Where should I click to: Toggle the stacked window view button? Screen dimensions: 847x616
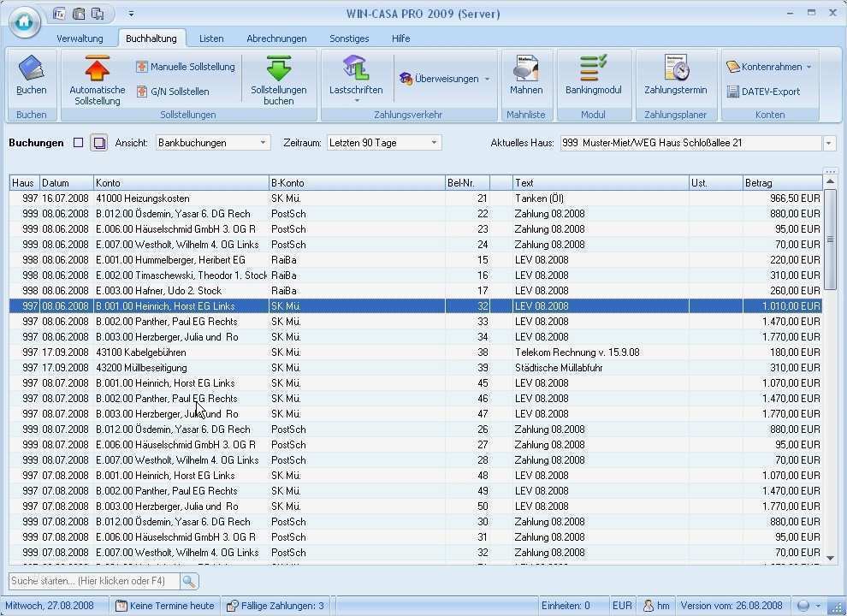point(99,143)
